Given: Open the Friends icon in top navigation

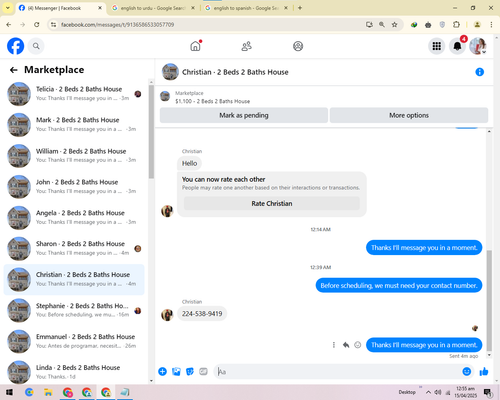Looking at the screenshot, I should (246, 46).
